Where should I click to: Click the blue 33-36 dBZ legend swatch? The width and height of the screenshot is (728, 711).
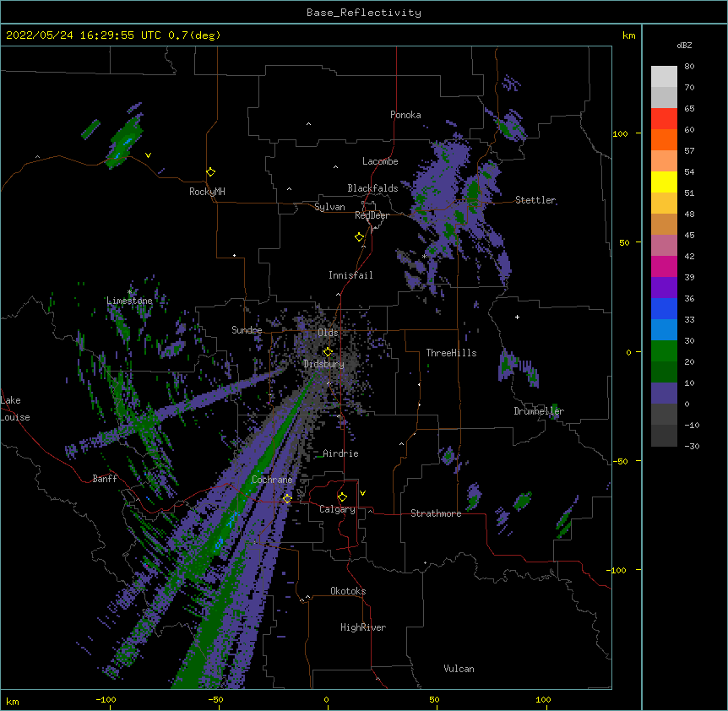click(x=664, y=308)
